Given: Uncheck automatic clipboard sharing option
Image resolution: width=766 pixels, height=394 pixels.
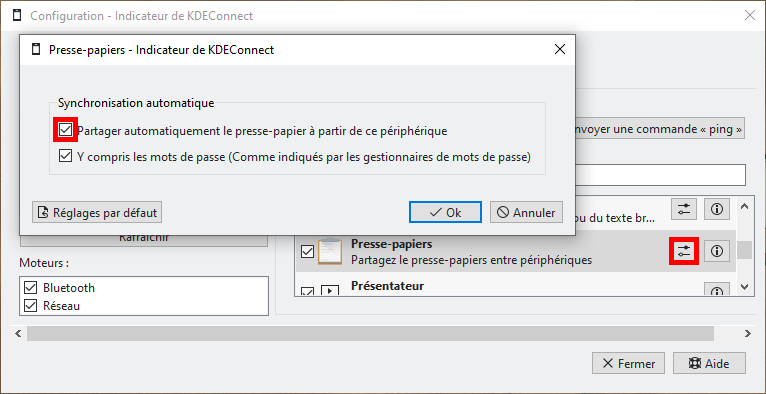Looking at the screenshot, I should coord(65,130).
